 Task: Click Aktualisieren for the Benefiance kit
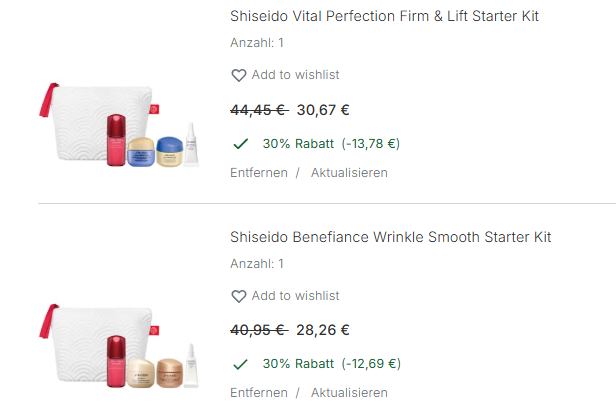tap(349, 393)
